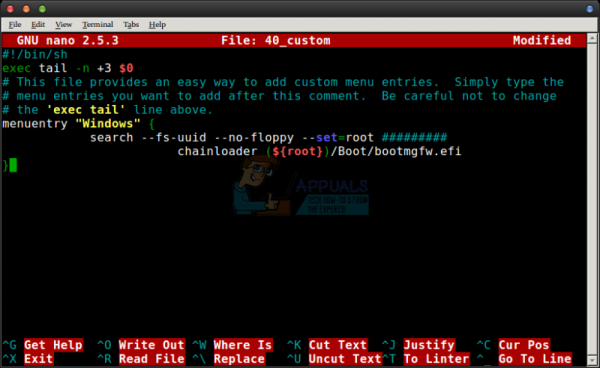600x368 pixels.
Task: Click the 'To Linter' shortcut label
Action: coord(436,359)
